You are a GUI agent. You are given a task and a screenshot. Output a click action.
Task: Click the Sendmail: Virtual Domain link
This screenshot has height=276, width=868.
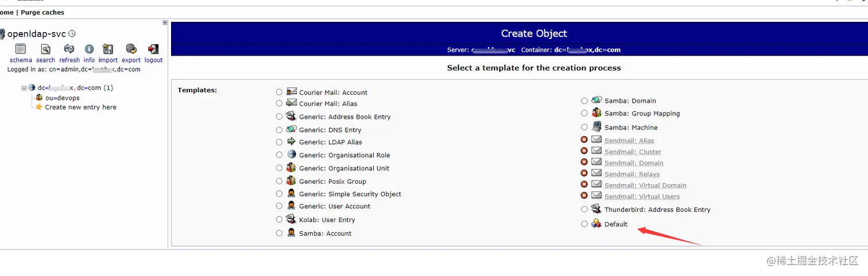tap(645, 185)
